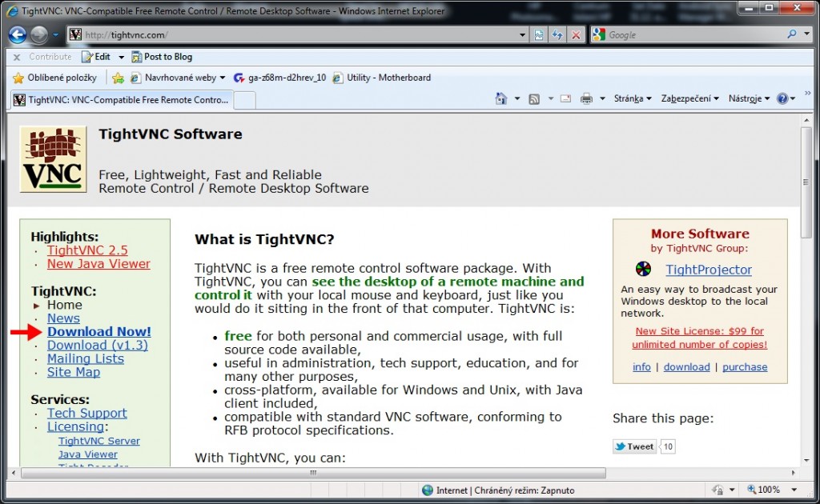Open the Zabezpečení menu
Screen dimensions: 820x504
[689, 98]
